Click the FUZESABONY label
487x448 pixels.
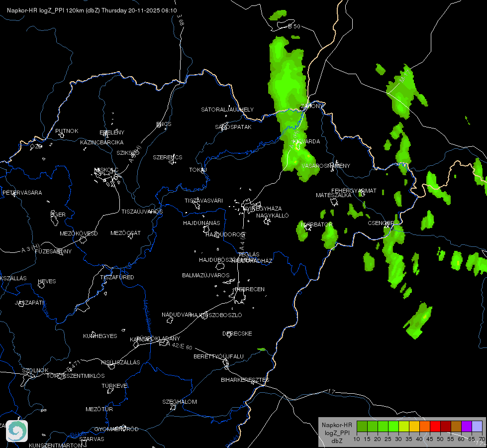[x=53, y=251]
